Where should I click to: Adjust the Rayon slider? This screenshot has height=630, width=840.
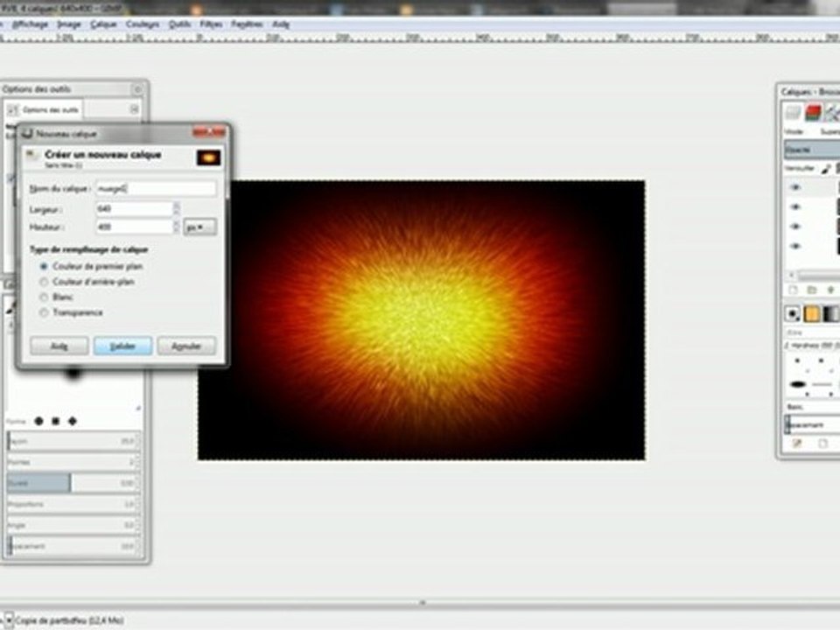click(73, 441)
